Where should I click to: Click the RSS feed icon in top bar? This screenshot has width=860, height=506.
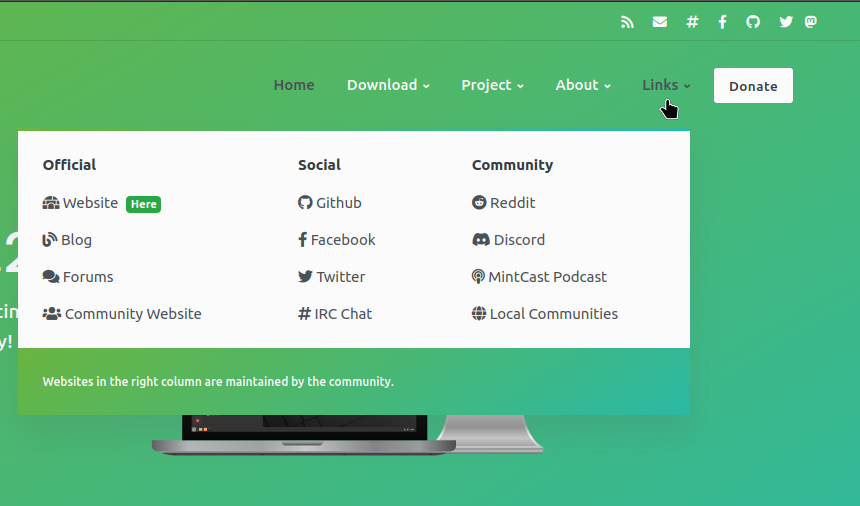[x=627, y=22]
